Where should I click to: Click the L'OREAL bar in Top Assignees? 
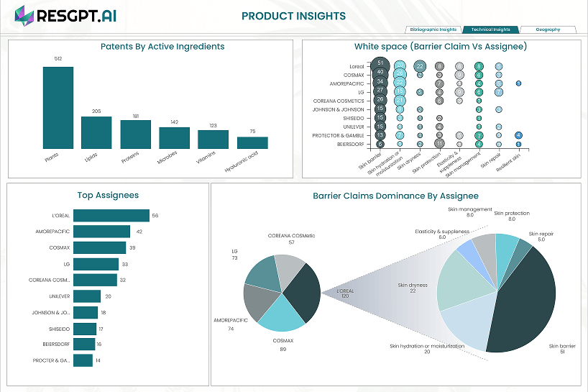pyautogui.click(x=111, y=216)
